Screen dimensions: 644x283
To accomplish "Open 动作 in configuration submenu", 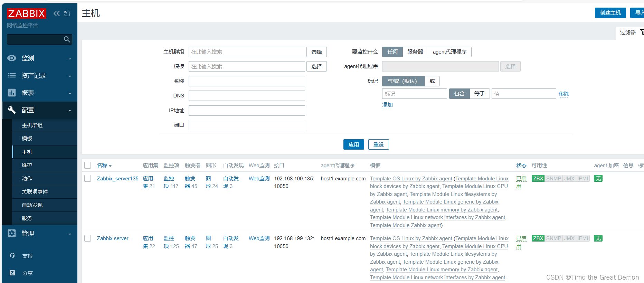I will [x=45, y=179].
